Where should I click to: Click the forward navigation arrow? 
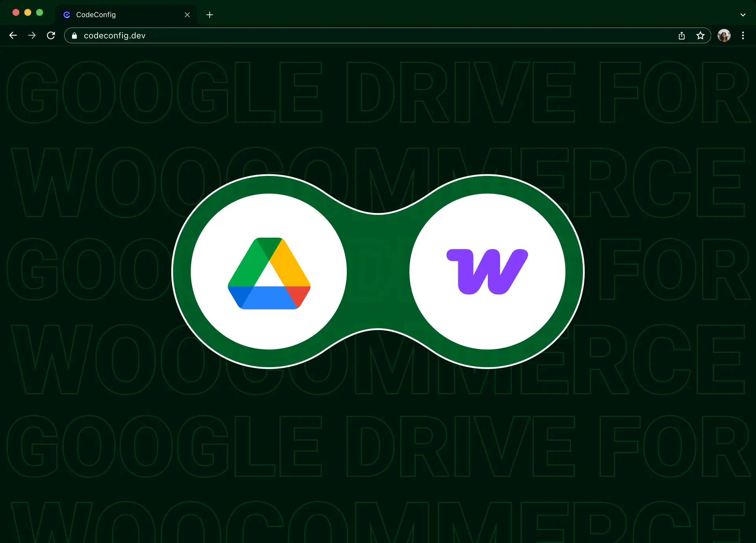pyautogui.click(x=31, y=35)
